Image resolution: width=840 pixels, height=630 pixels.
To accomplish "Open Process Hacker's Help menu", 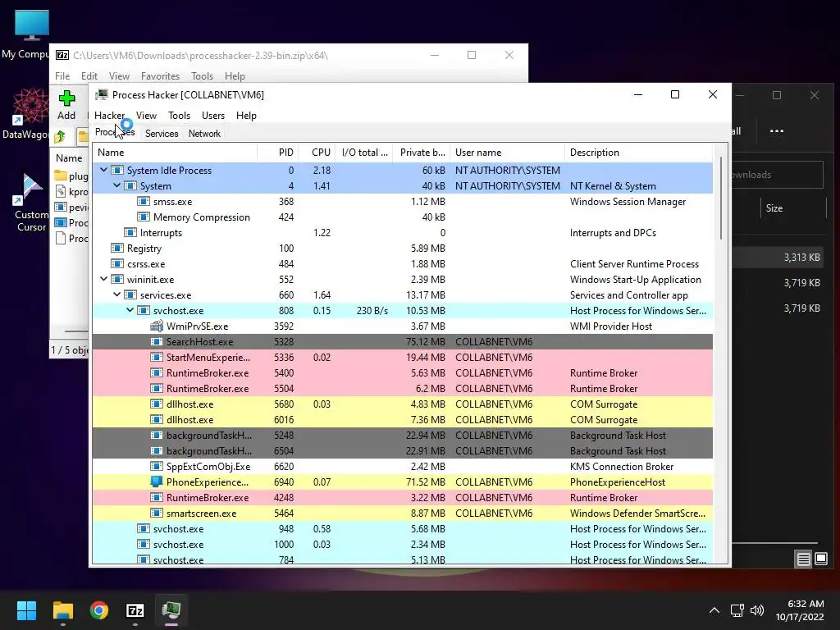I will click(246, 115).
